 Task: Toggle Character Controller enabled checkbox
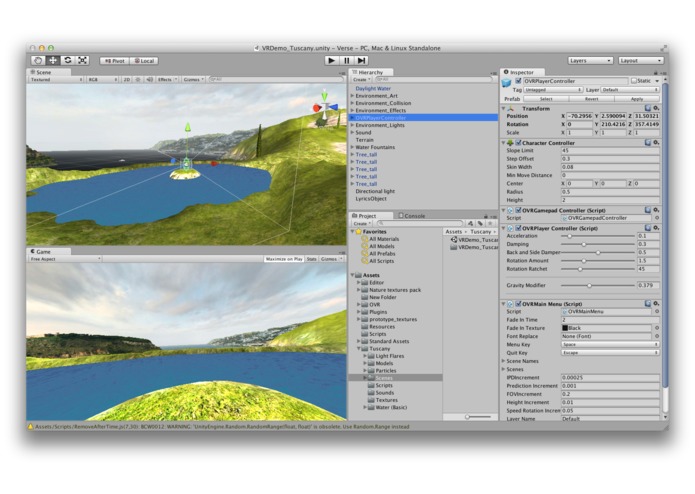pos(518,143)
